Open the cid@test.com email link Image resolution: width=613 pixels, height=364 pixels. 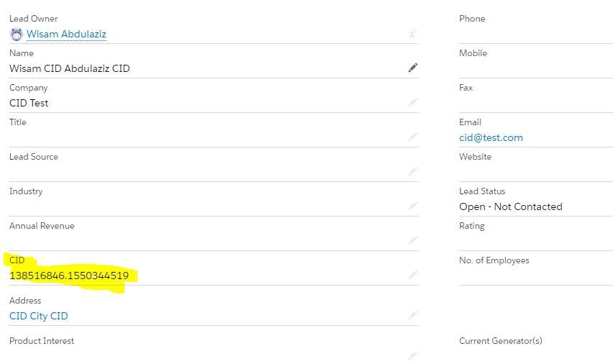(491, 137)
